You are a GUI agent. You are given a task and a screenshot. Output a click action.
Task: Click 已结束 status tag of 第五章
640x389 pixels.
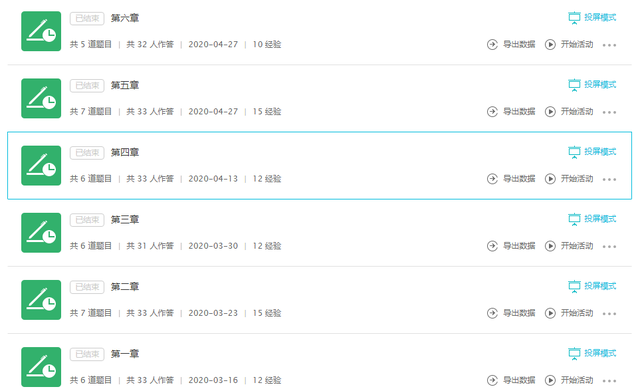(87, 85)
